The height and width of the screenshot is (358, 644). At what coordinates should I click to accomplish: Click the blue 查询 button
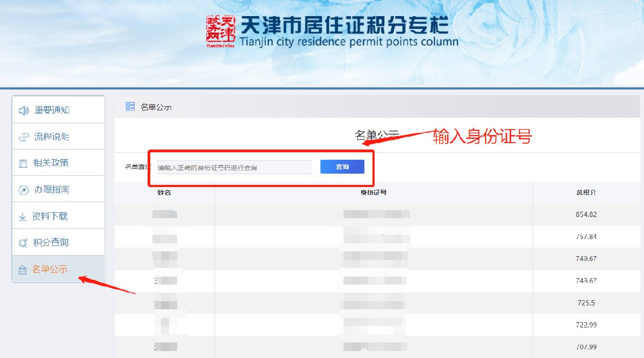point(342,167)
